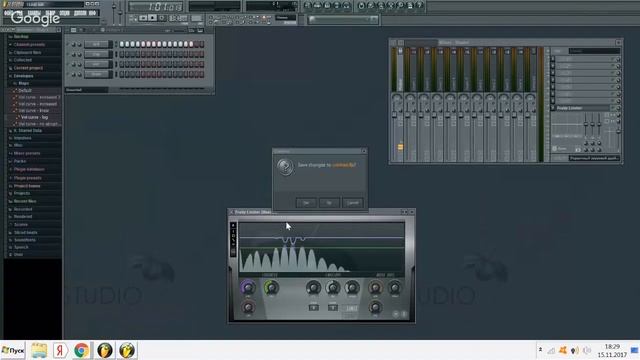Toggle the LIMIT/COMP switch in Fruity Limiter
640x360 pixels.
click(x=351, y=308)
